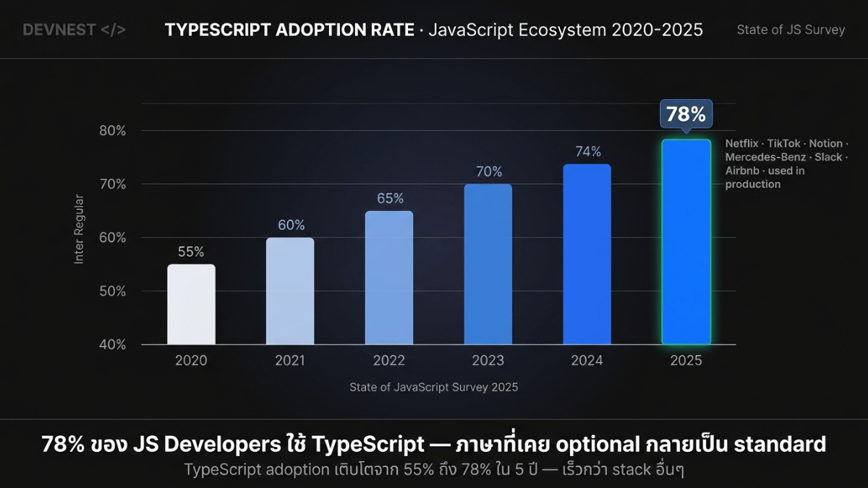The height and width of the screenshot is (488, 868).
Task: Select the bold Thai headline at the bottom
Action: 433,444
